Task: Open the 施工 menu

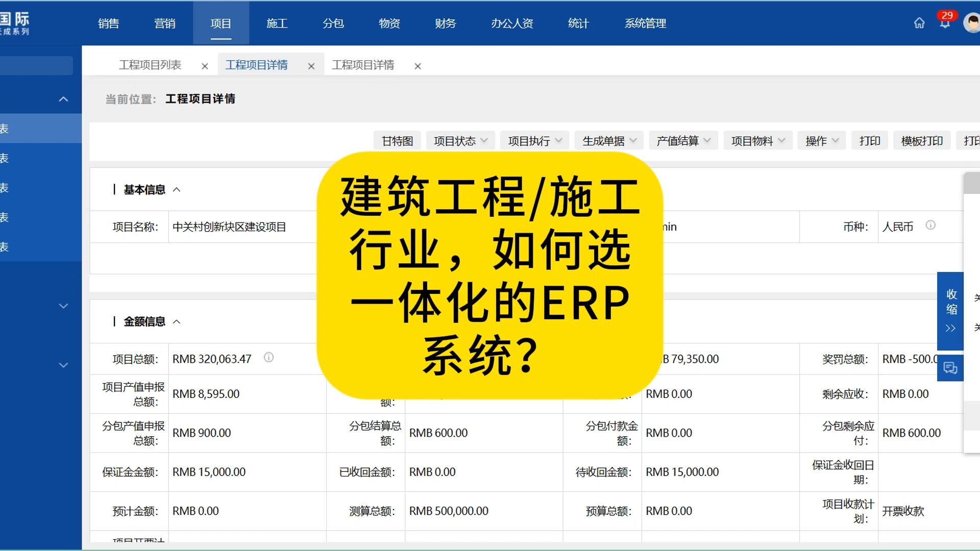Action: click(277, 23)
